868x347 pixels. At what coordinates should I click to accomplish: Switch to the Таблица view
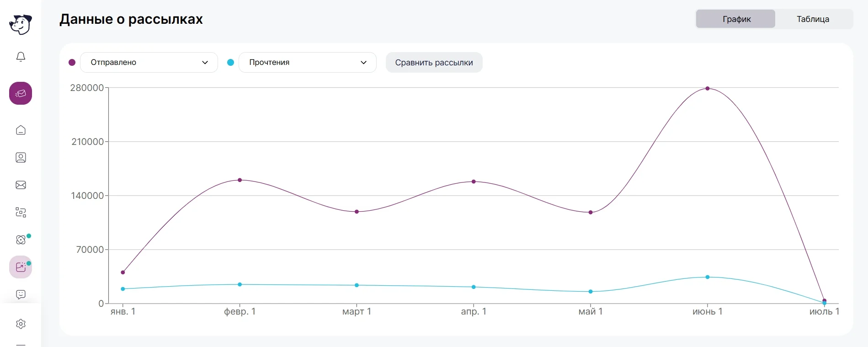coord(813,19)
